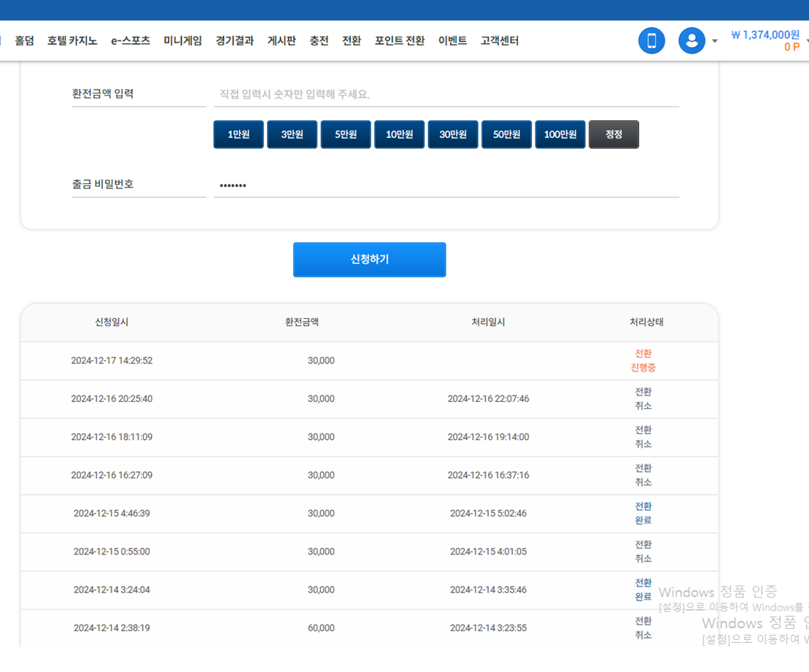Click the mobile phone icon in header
This screenshot has width=809, height=672.
[x=651, y=41]
